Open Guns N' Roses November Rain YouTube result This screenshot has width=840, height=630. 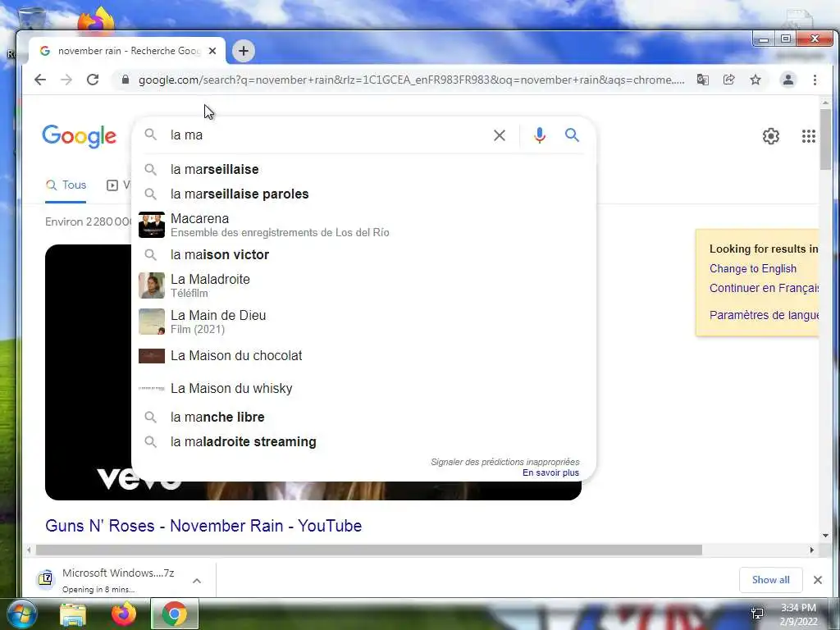[203, 526]
